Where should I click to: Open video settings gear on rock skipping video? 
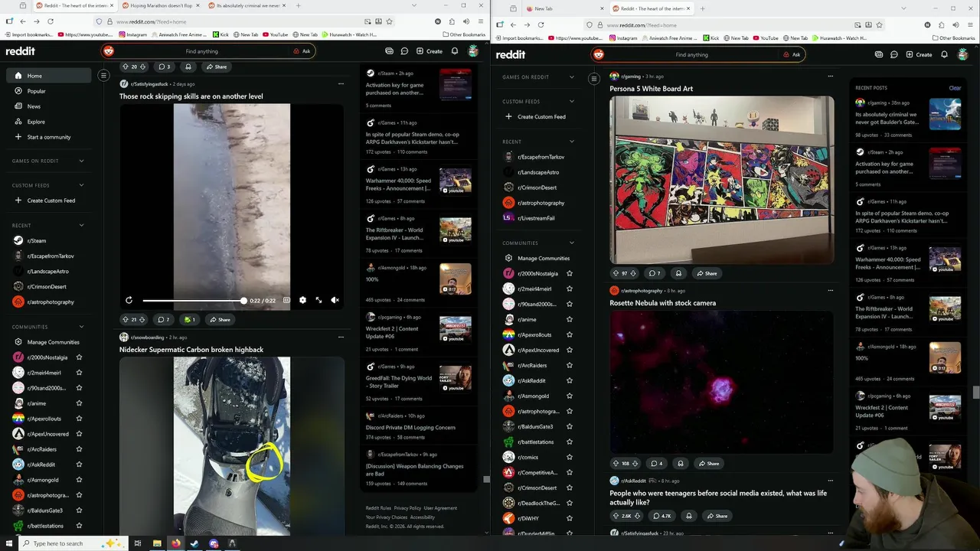point(302,300)
